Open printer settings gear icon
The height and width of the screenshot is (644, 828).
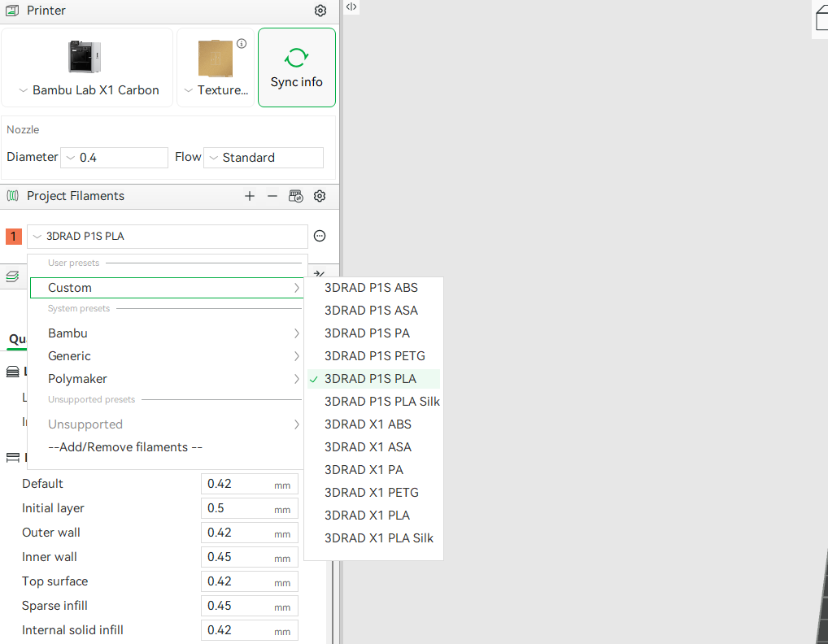320,11
